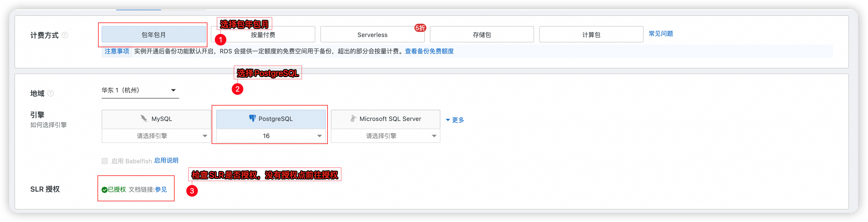Enable the Babelfish checkbox
The width and height of the screenshot is (868, 222).
pos(105,161)
